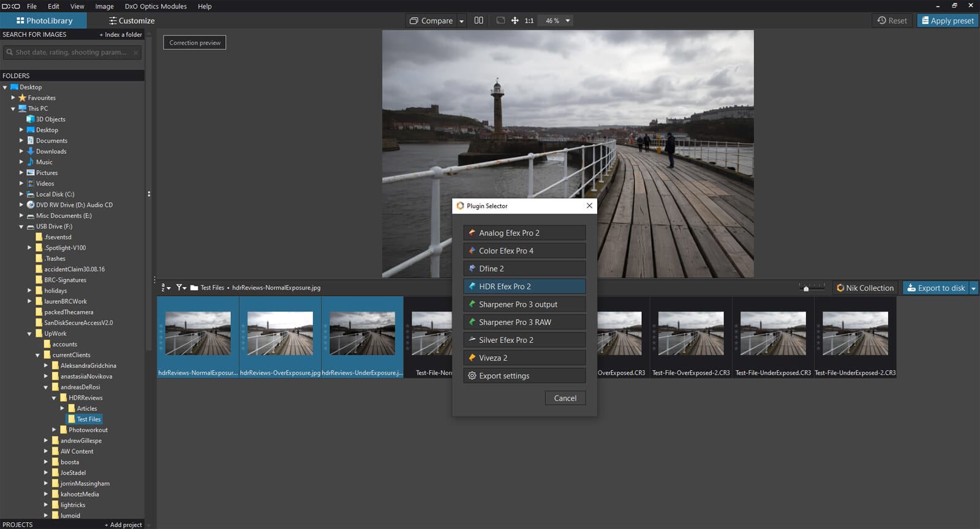Image resolution: width=980 pixels, height=529 pixels.
Task: Click the Export to disk button
Action: click(x=936, y=288)
